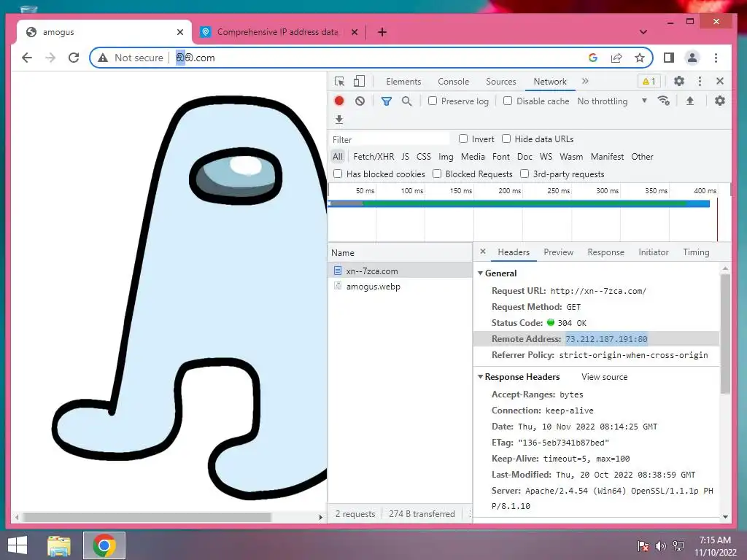Viewport: 747px width, 560px height.
Task: Check the Invert filter checkbox
Action: click(463, 139)
